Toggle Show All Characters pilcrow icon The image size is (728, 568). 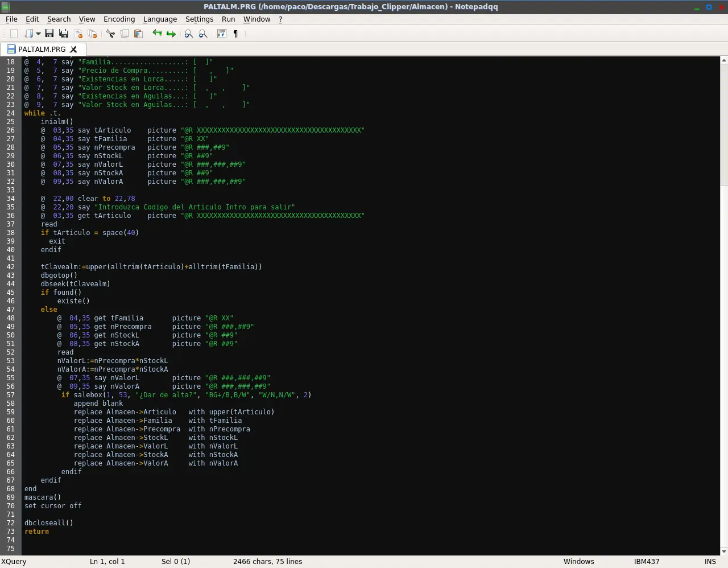[x=235, y=34]
